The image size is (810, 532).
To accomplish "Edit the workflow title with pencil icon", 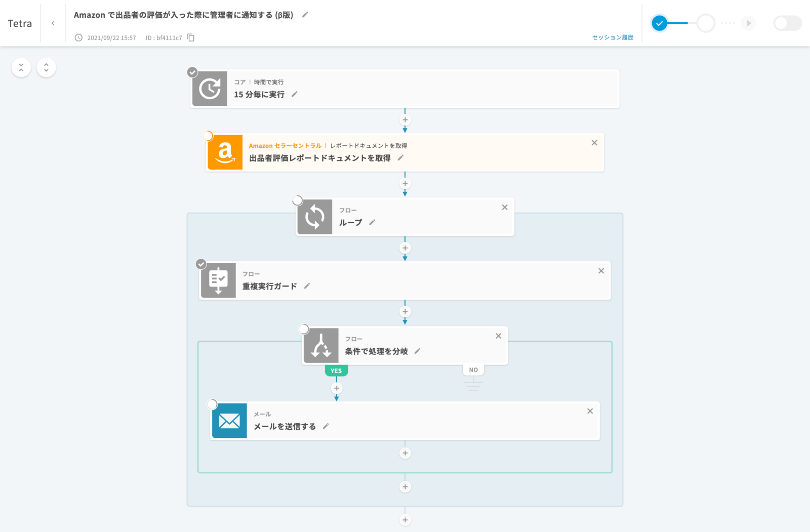I will [305, 15].
